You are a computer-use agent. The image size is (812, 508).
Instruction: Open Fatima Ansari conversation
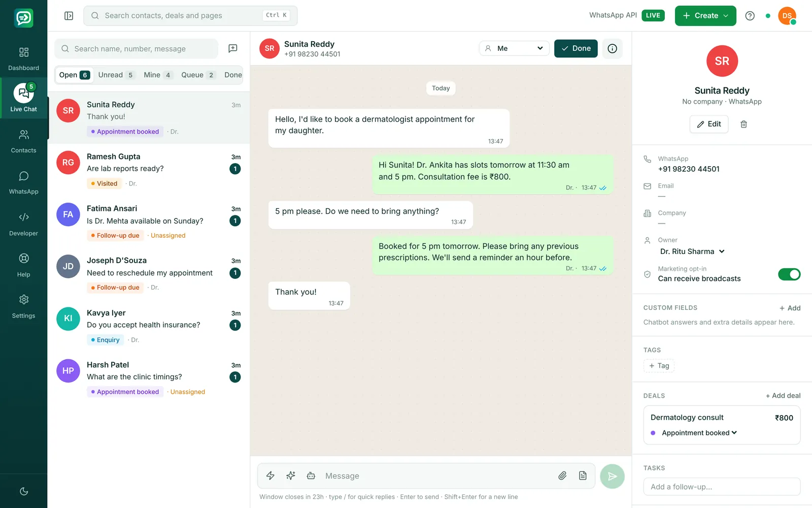(149, 221)
